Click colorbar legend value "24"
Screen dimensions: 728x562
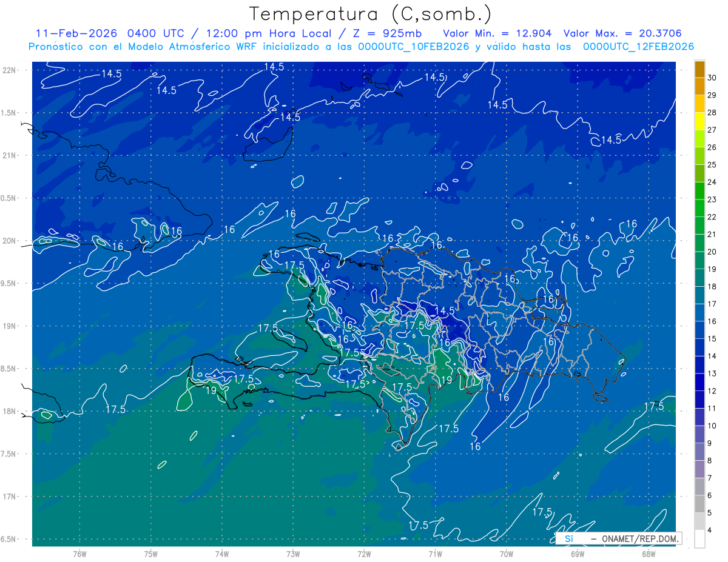click(x=712, y=182)
